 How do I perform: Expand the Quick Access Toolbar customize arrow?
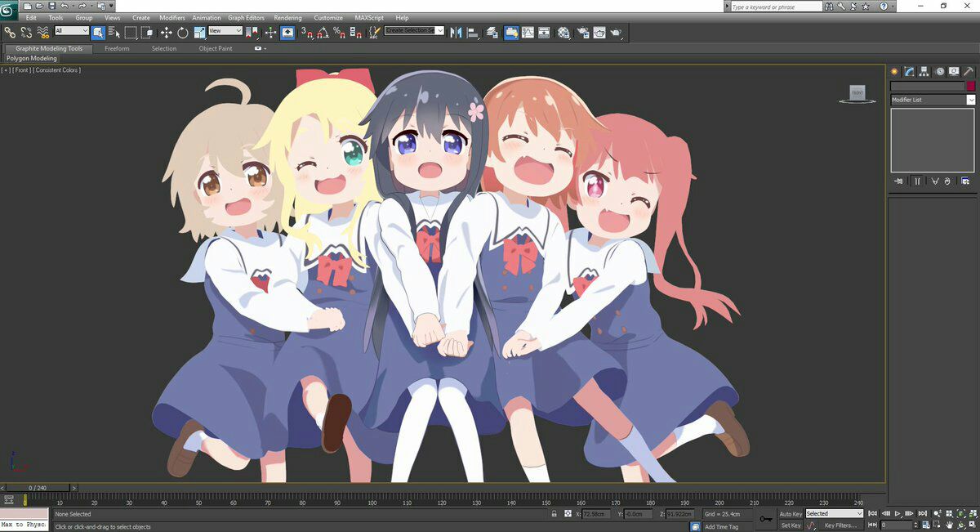110,6
